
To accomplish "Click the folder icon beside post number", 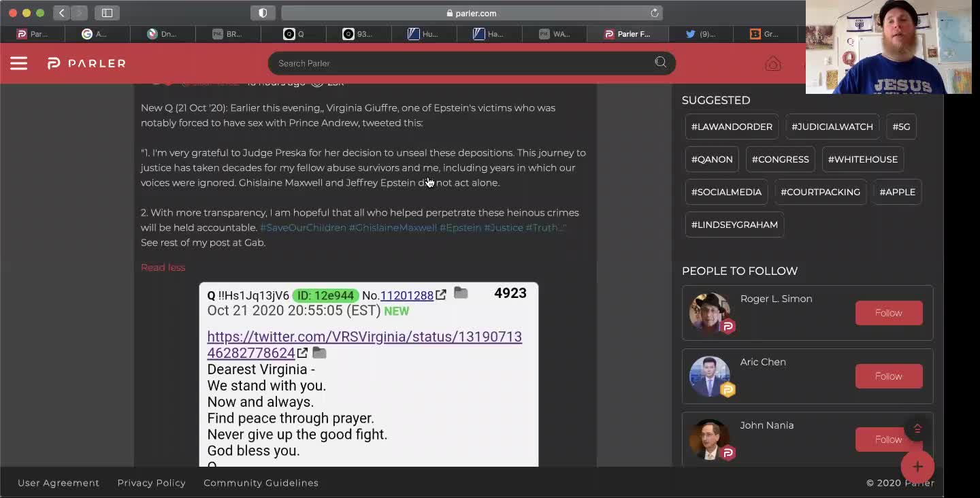I will pyautogui.click(x=461, y=293).
